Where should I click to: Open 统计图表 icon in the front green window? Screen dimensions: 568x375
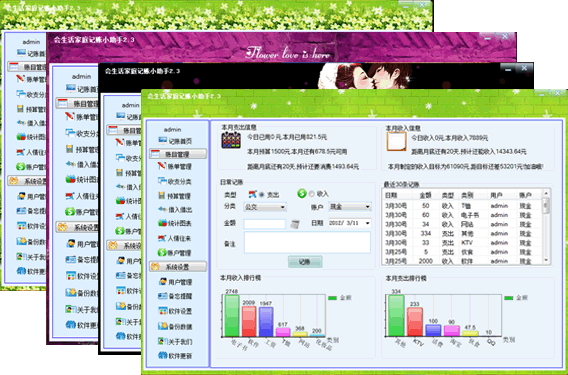162,223
